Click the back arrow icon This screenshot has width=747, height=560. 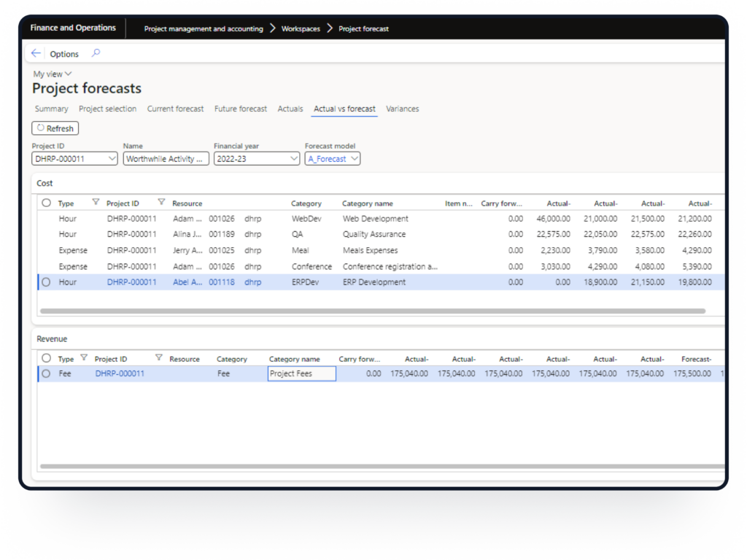[x=36, y=54]
